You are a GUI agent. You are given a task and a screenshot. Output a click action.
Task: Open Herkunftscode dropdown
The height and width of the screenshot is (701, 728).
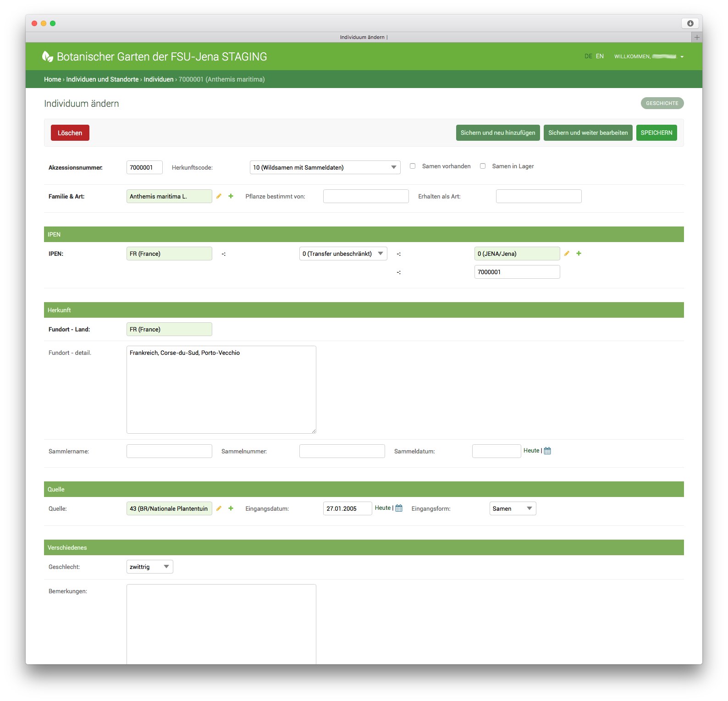coord(325,167)
